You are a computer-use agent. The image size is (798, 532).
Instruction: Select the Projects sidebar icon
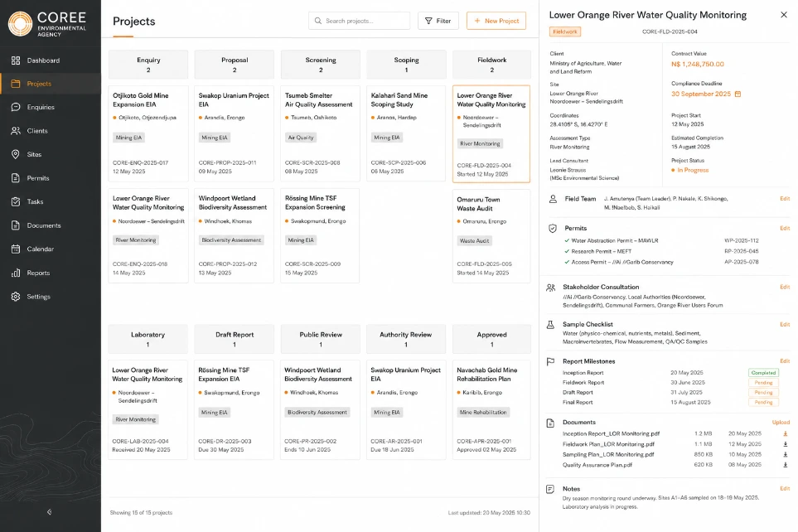[x=16, y=84]
